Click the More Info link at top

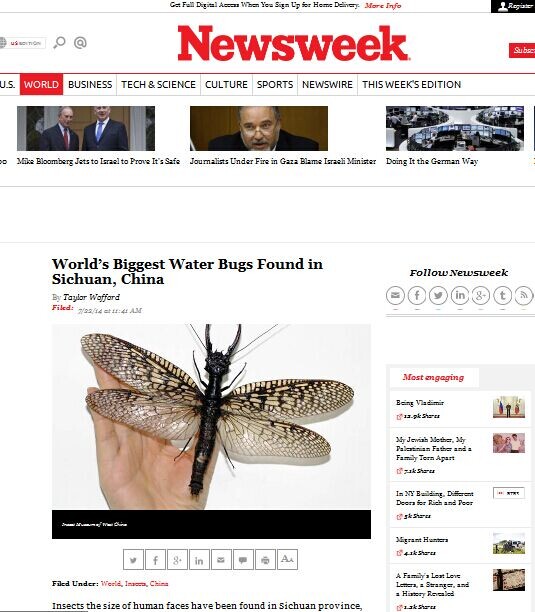pyautogui.click(x=383, y=5)
